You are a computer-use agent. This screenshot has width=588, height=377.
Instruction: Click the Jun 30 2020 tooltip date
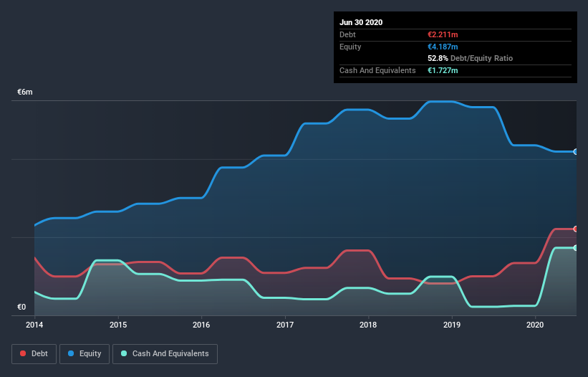(x=361, y=22)
